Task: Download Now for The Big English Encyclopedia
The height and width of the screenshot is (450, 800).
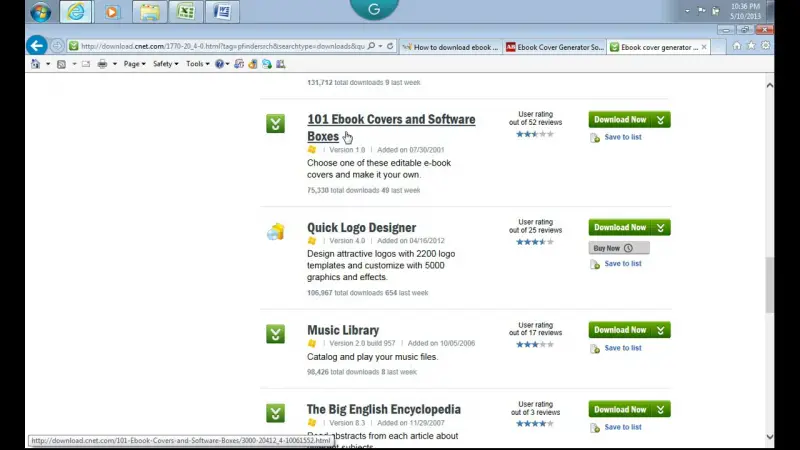Action: point(619,409)
